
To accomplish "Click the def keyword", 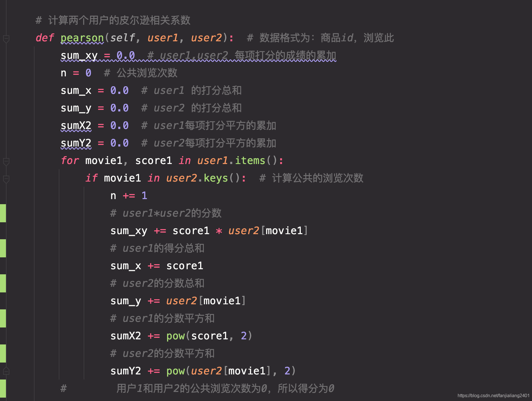I will (45, 38).
